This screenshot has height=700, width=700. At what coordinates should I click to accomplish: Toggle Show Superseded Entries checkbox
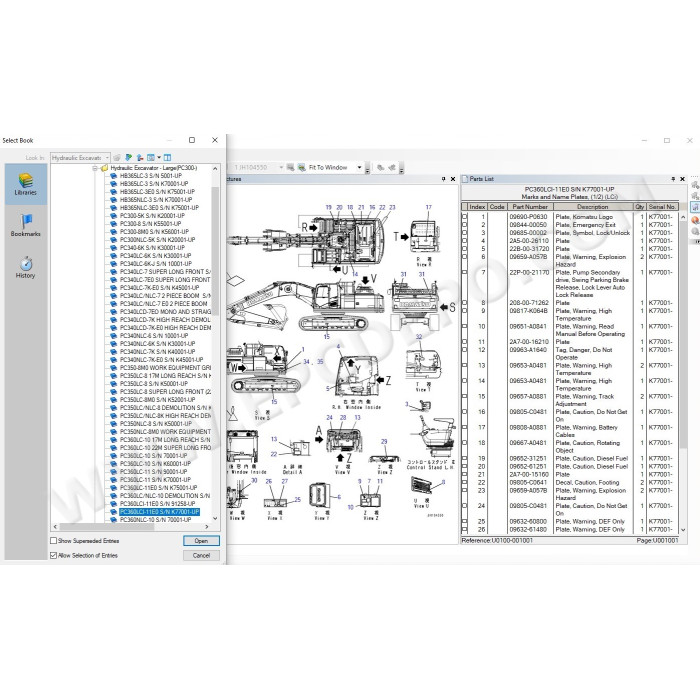pos(54,541)
